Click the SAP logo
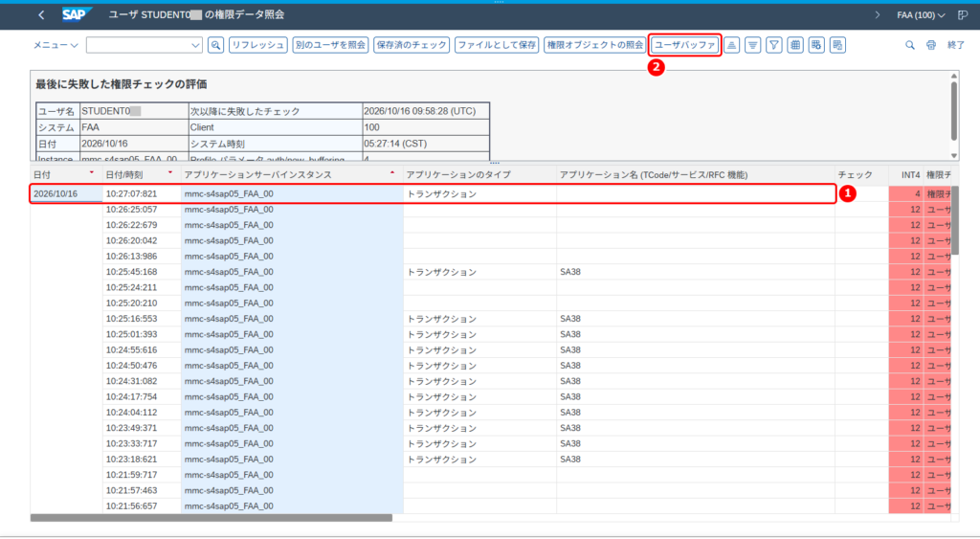980x539 pixels. (77, 14)
